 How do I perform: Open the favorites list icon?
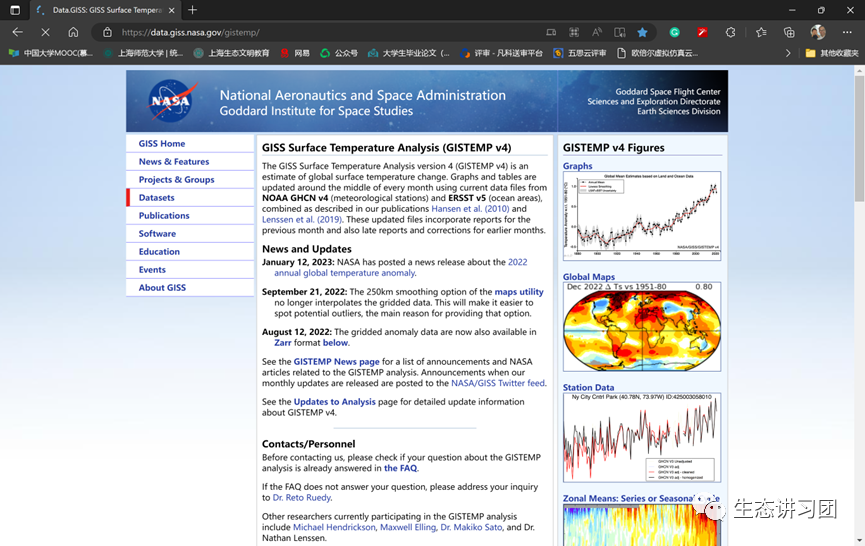click(761, 33)
